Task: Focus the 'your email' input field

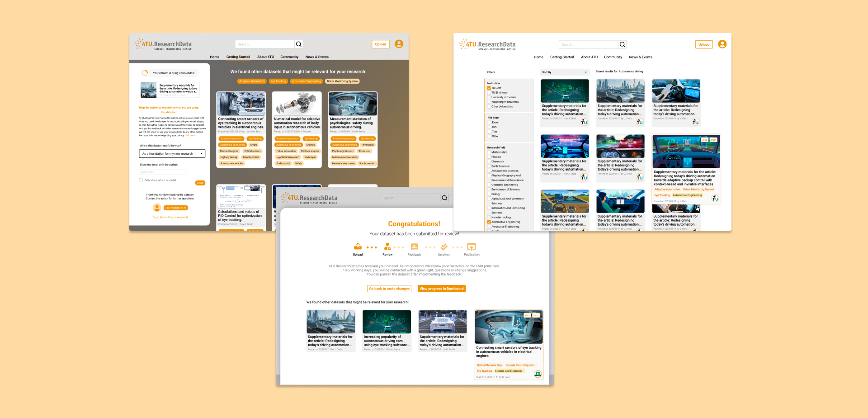Action: 163,172
